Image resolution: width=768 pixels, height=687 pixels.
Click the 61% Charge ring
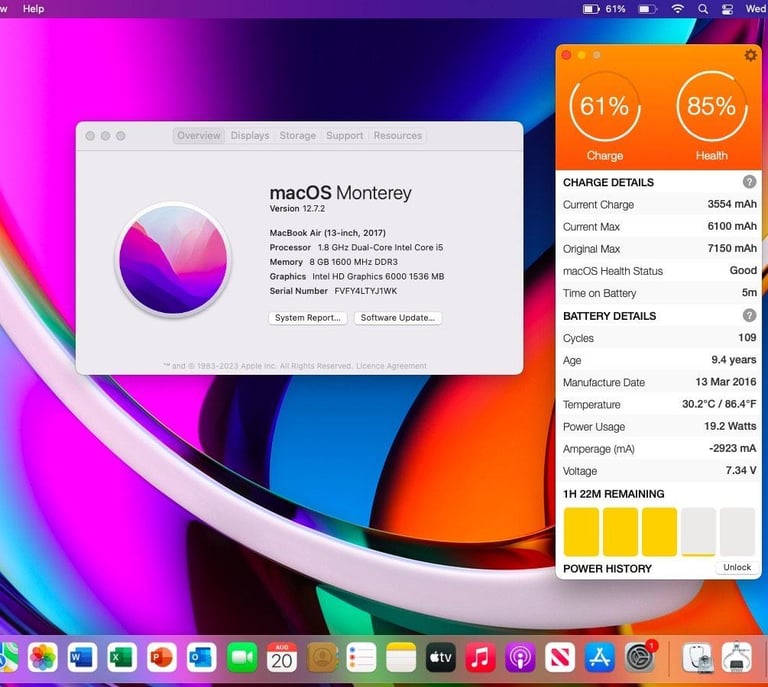[x=605, y=106]
